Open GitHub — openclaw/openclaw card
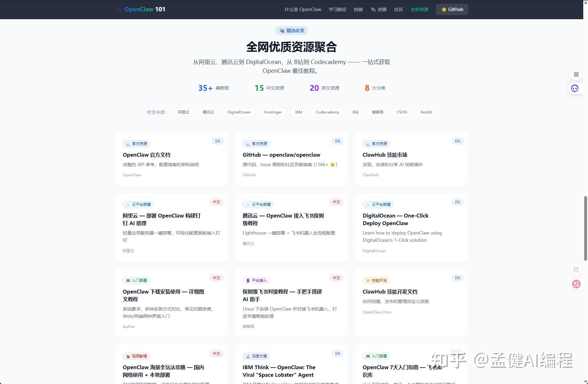The image size is (588, 384). [x=292, y=159]
